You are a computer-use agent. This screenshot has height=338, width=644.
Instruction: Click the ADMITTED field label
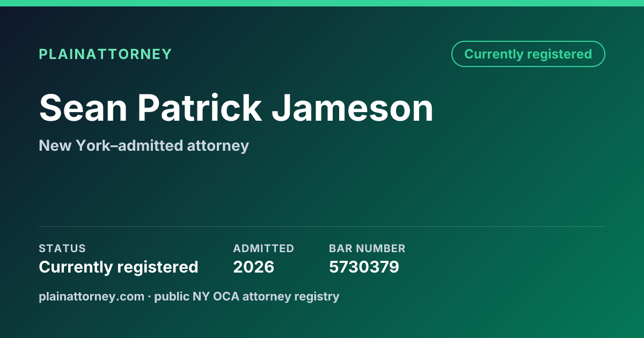(264, 248)
